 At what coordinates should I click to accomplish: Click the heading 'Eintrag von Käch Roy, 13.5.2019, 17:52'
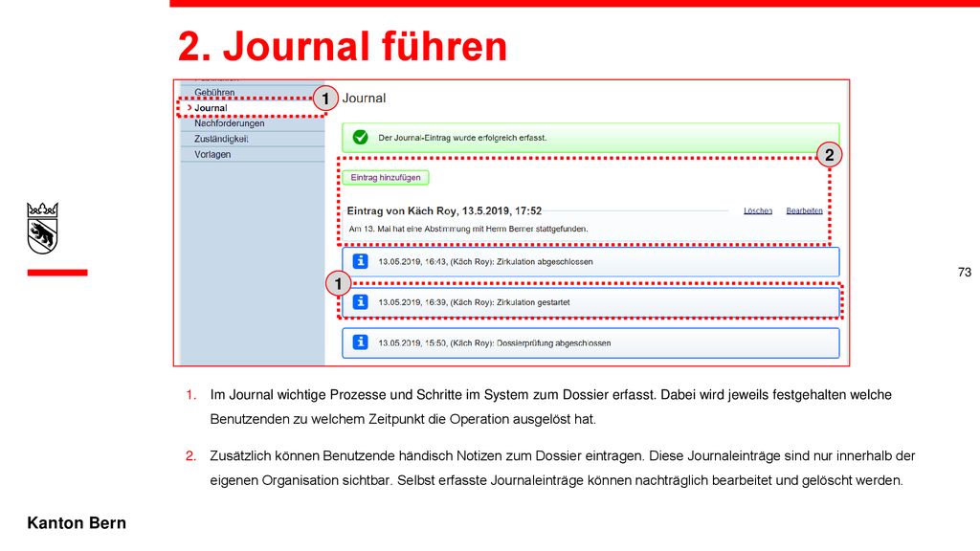coord(444,211)
